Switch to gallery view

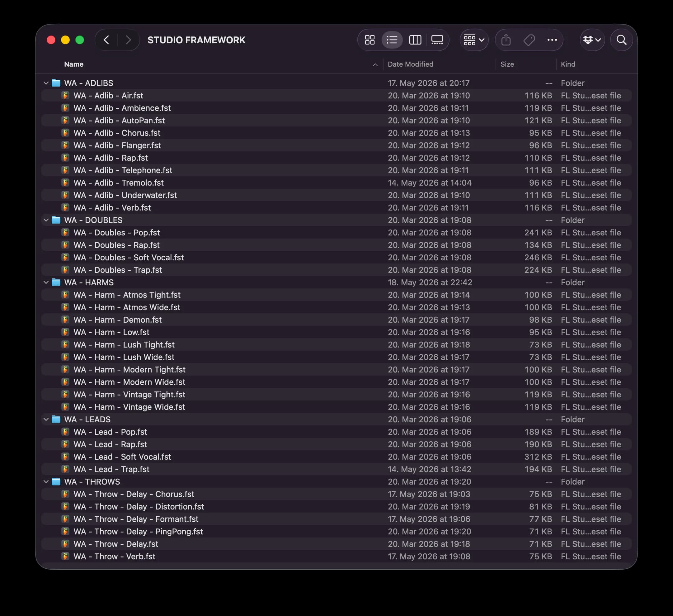437,40
